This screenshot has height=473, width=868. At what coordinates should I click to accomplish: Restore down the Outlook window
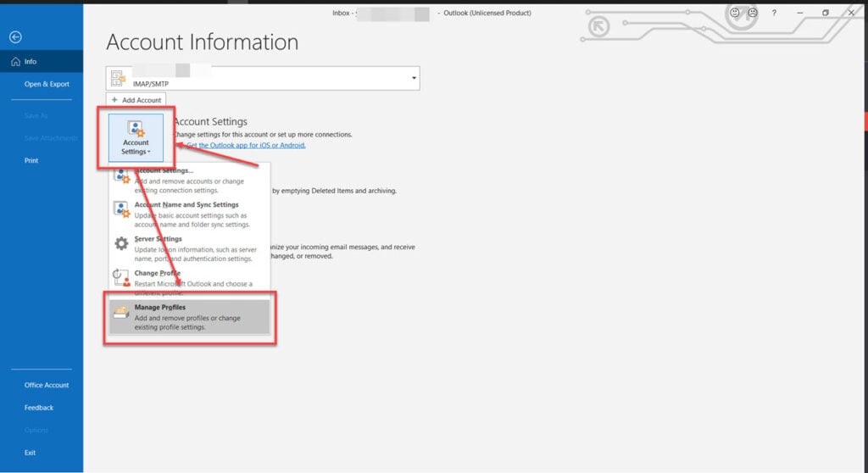point(826,13)
